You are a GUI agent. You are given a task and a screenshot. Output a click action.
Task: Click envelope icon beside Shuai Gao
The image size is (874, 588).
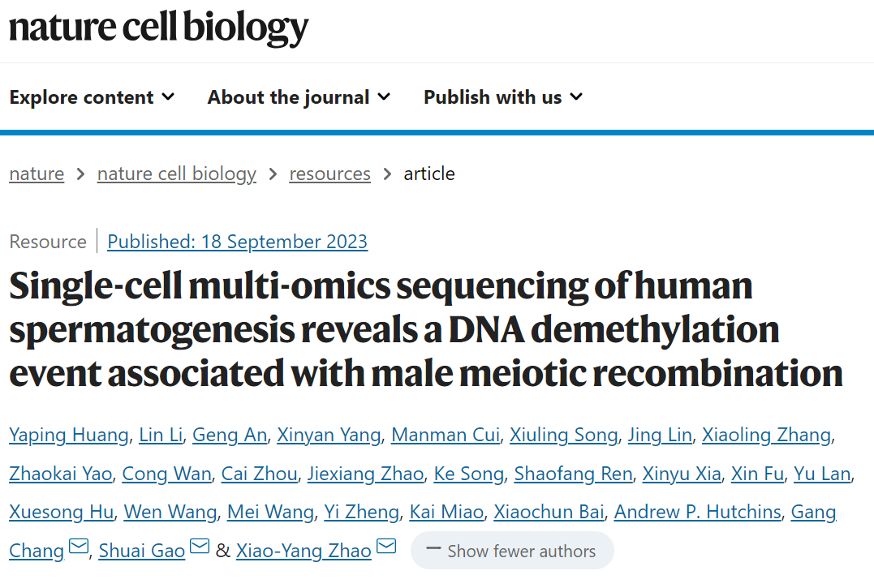200,548
